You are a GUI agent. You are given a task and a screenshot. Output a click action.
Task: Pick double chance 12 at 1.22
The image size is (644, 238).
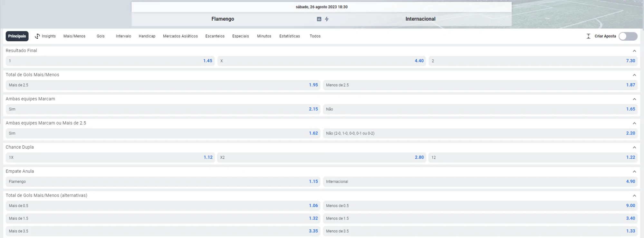(533, 157)
